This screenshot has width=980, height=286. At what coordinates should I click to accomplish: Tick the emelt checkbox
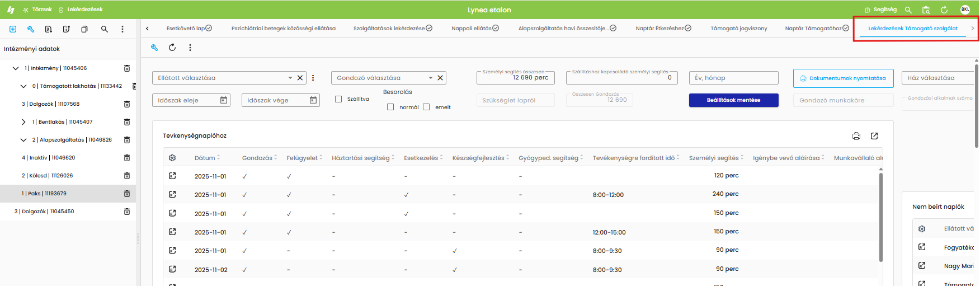[x=426, y=107]
